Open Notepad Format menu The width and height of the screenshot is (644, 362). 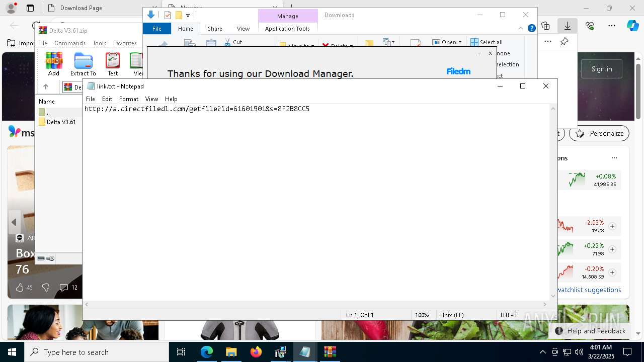(129, 99)
